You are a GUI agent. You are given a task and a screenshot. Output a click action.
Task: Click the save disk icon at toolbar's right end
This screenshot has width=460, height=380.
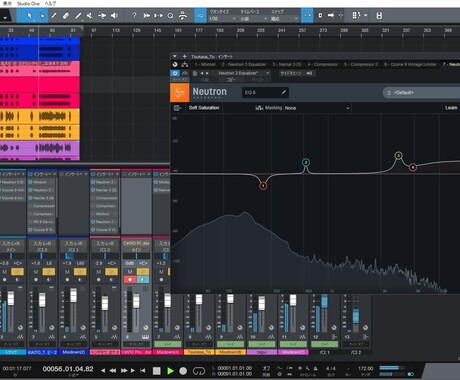pyautogui.click(x=379, y=15)
